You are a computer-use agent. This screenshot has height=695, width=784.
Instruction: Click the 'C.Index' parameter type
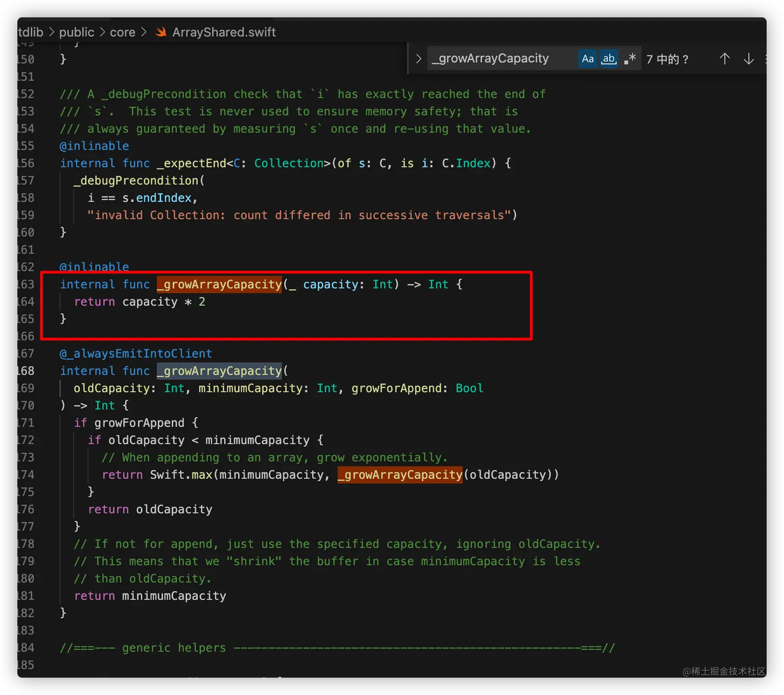[x=466, y=163]
